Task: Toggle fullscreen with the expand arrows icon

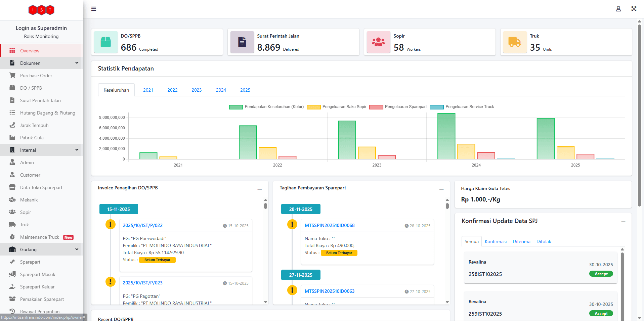Action: (x=634, y=9)
